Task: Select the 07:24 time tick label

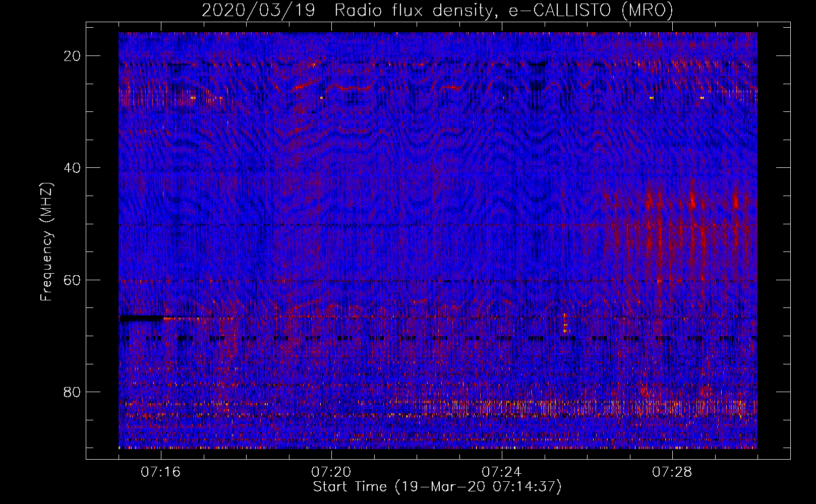Action: pyautogui.click(x=502, y=472)
